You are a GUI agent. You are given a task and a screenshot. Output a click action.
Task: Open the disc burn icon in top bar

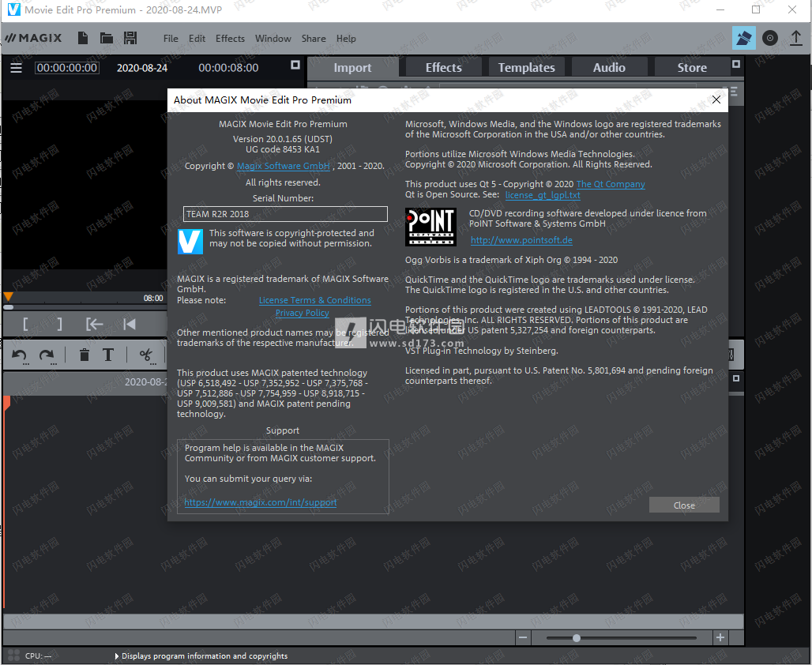770,39
